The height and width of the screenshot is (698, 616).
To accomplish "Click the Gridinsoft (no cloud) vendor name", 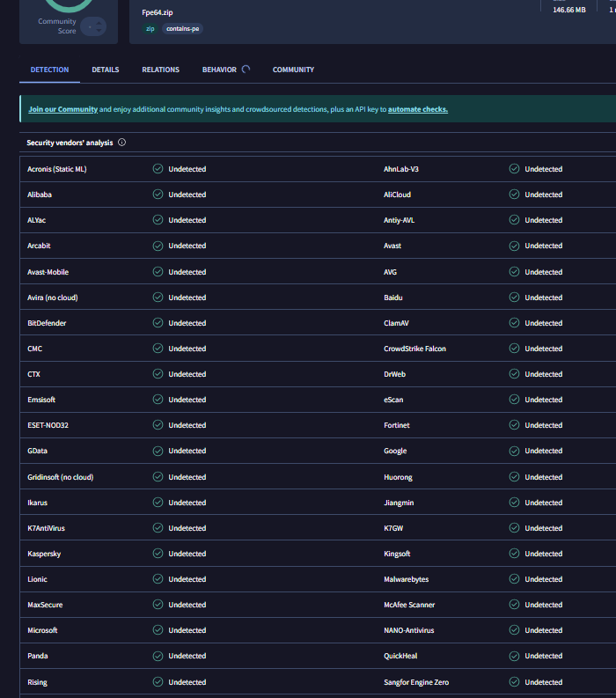I will [61, 477].
